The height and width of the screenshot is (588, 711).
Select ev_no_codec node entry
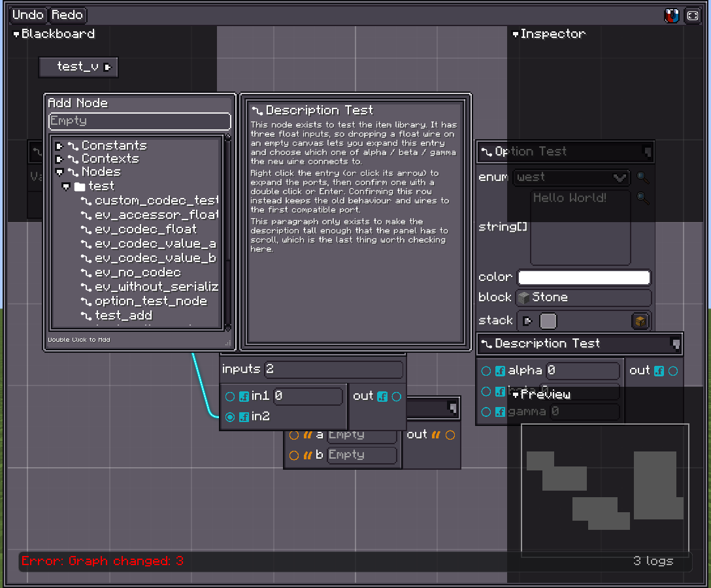point(131,272)
